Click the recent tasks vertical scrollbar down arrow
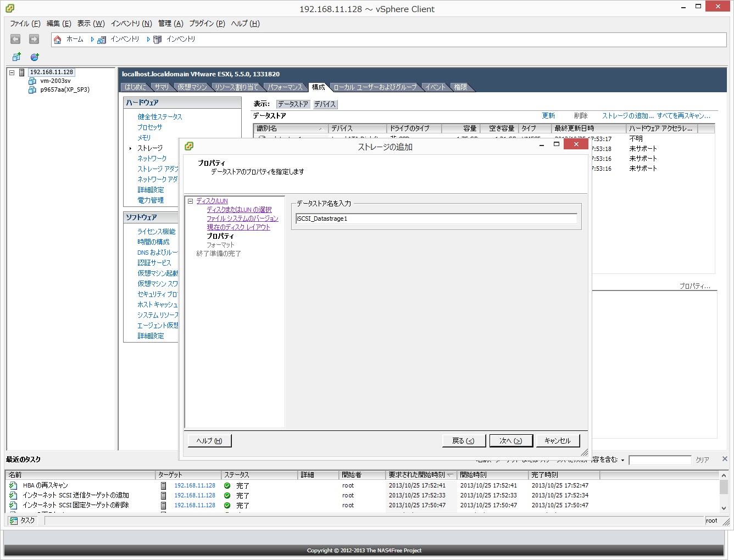Viewport: 734px width, 560px height. coord(724,508)
